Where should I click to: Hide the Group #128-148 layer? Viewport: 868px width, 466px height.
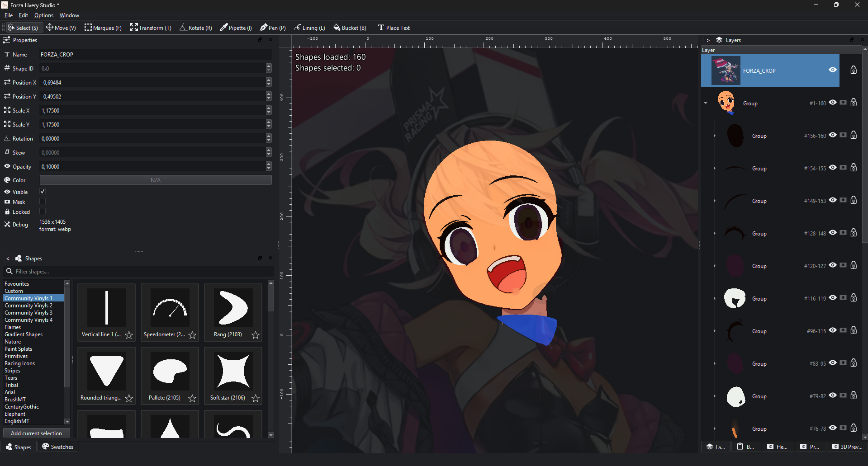click(833, 232)
